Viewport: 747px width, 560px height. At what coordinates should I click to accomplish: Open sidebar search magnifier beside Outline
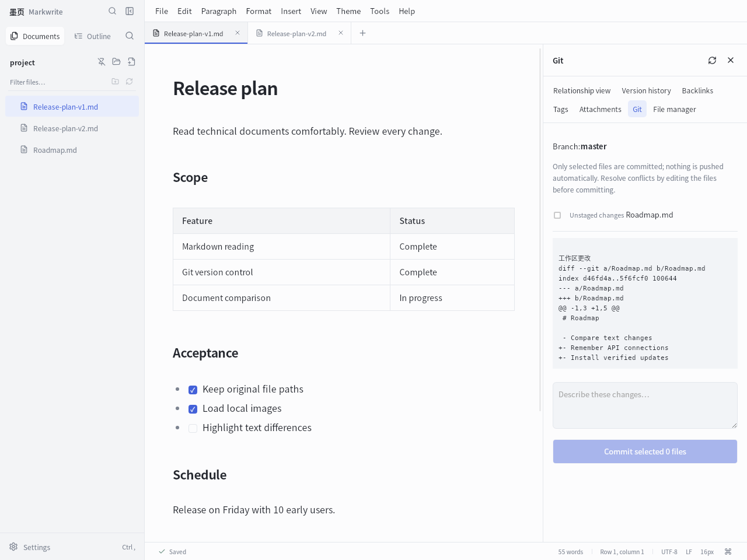click(x=130, y=36)
